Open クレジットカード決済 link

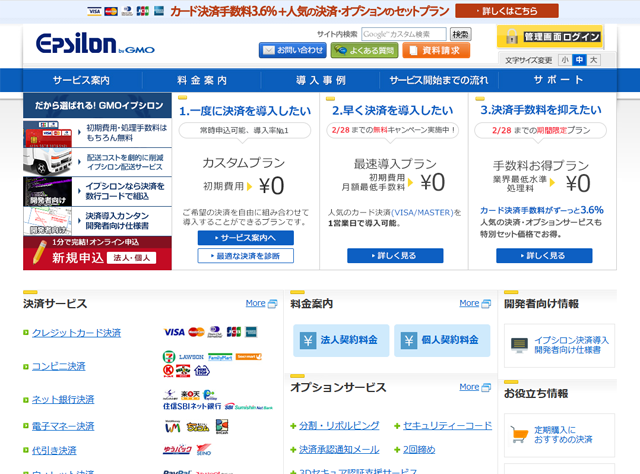click(76, 333)
